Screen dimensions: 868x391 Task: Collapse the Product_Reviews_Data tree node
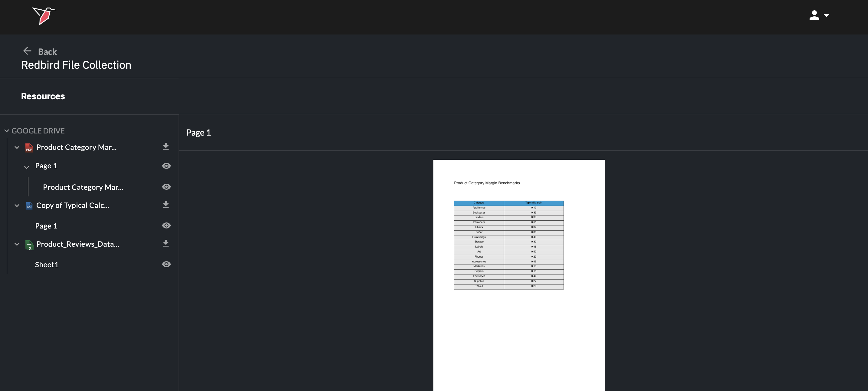[17, 244]
